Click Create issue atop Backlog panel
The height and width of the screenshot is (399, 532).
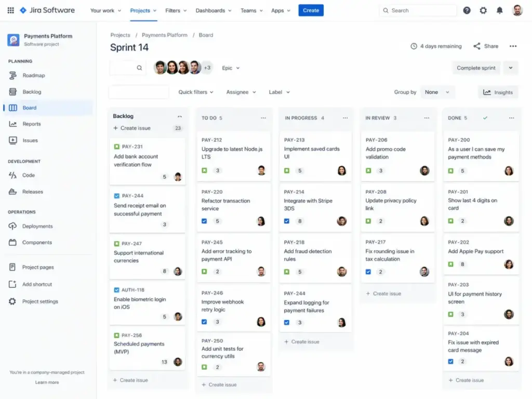pos(132,128)
